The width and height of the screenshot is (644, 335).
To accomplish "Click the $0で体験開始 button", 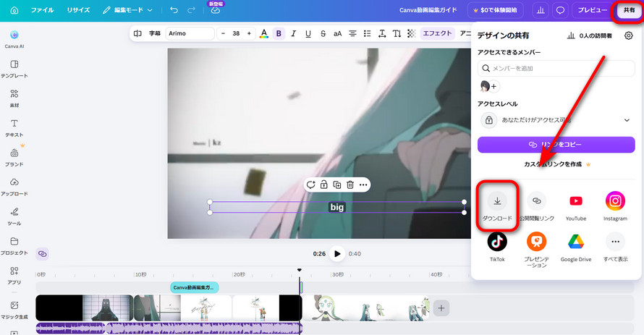I will coord(496,10).
